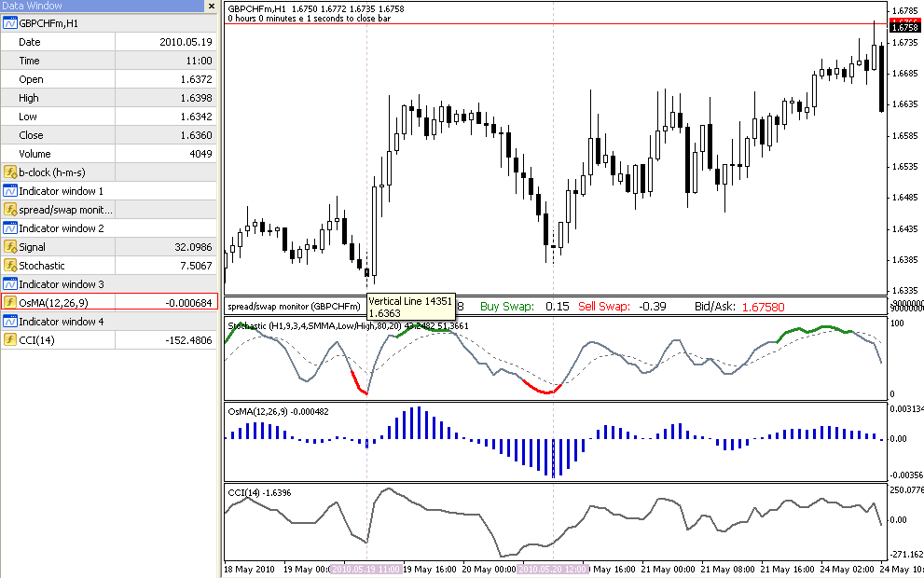Click the OsMA(12,26,9) indicator icon
Screen dimensions: 924x578
pos(10,303)
